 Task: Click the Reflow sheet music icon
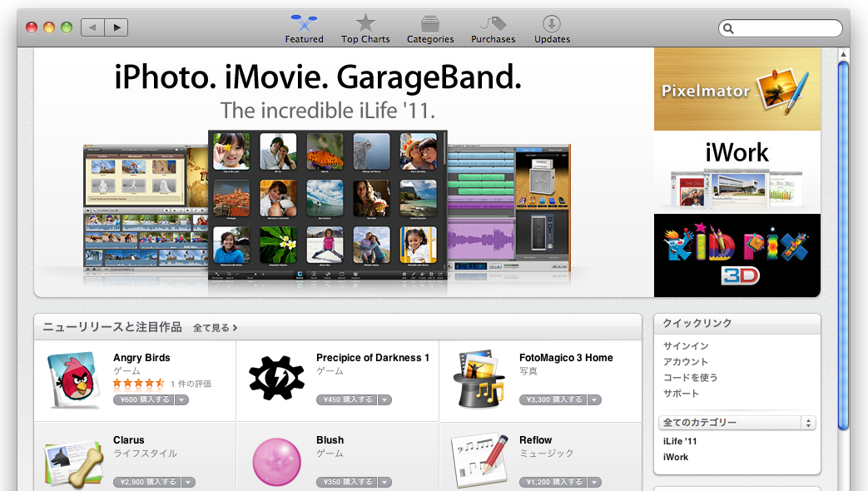[x=480, y=460]
